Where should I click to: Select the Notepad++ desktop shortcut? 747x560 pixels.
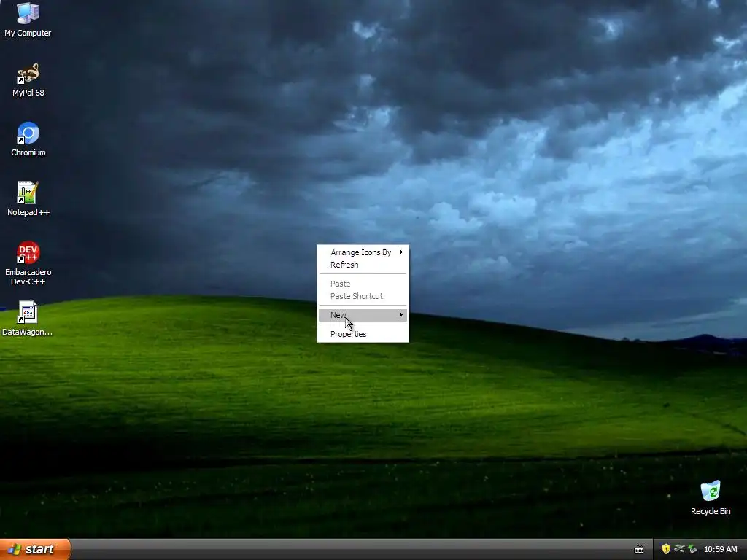pyautogui.click(x=28, y=199)
